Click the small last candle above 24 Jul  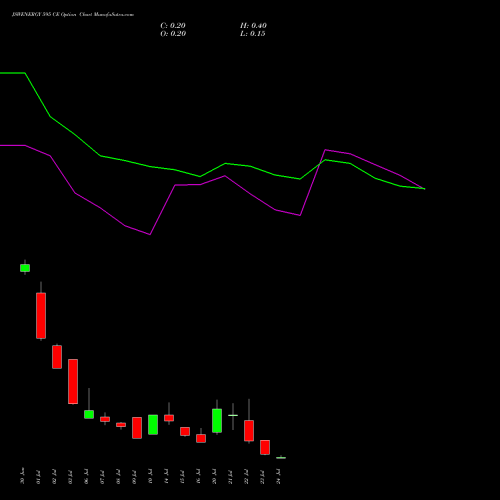(281, 458)
